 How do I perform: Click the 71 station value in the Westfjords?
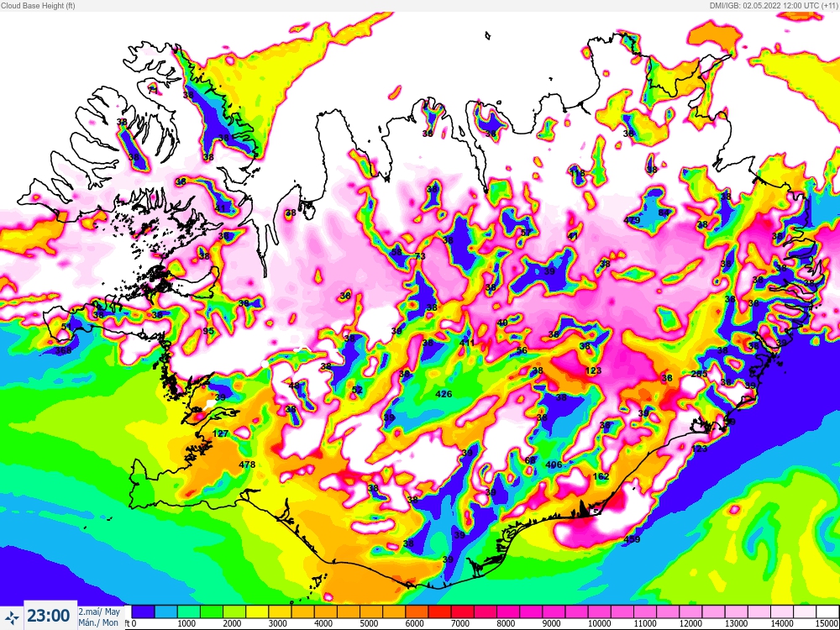pos(153,90)
